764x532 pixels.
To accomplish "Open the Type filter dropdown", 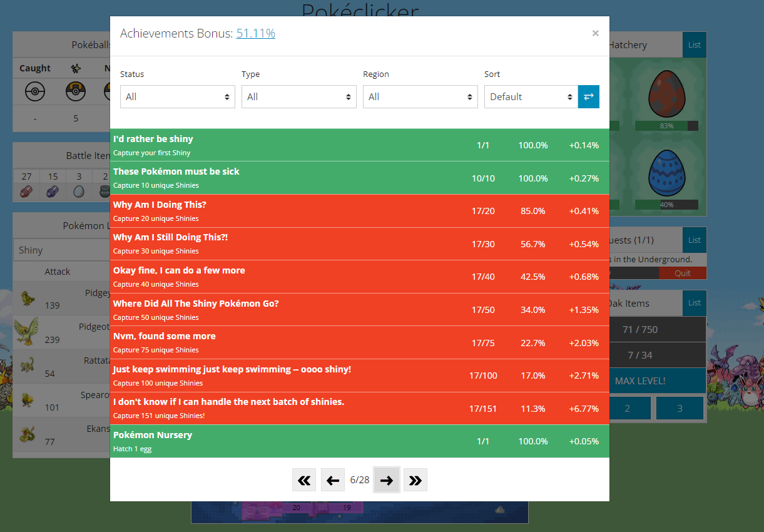I will coord(298,97).
